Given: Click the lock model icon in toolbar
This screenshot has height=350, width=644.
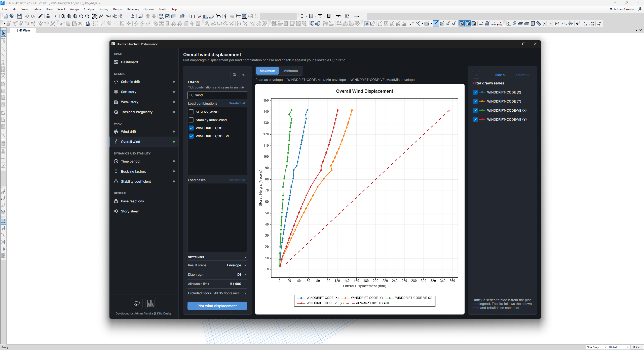Looking at the screenshot, I should (x=48, y=16).
